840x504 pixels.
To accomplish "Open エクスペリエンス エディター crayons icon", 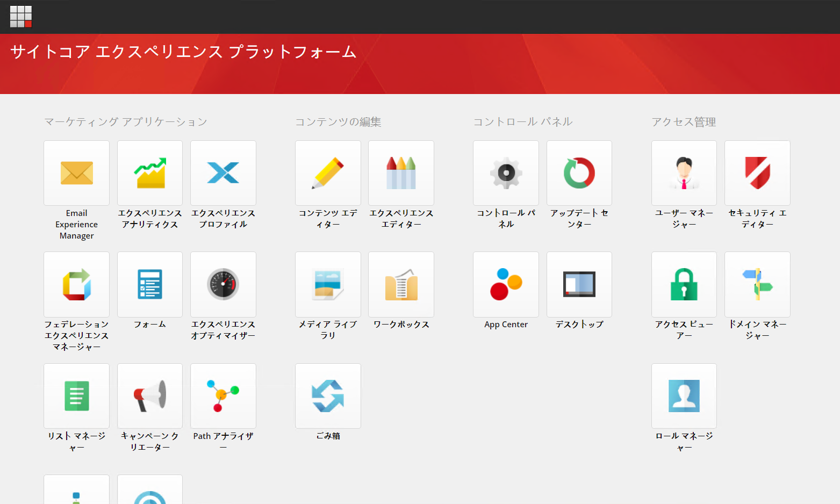I will pyautogui.click(x=401, y=173).
